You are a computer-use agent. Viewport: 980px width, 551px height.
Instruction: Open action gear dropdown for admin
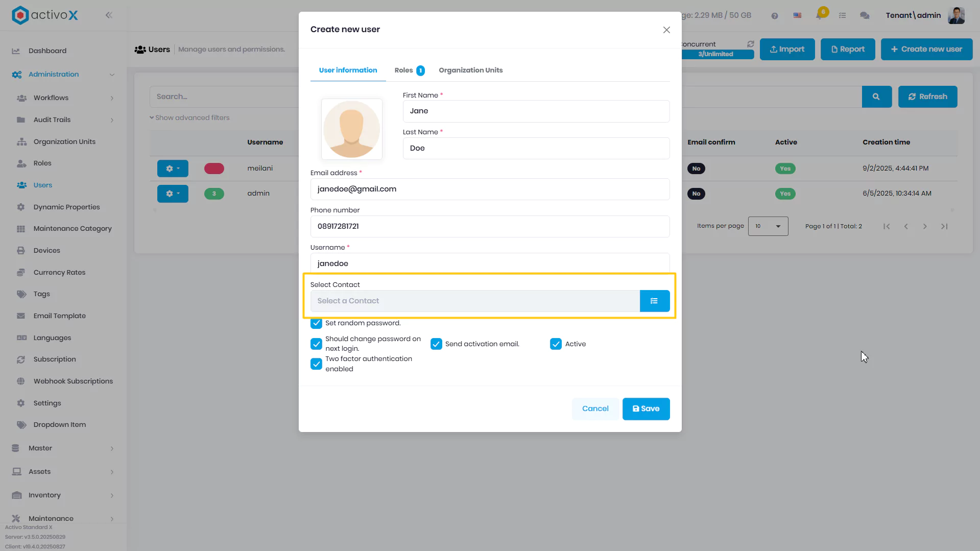tap(173, 194)
